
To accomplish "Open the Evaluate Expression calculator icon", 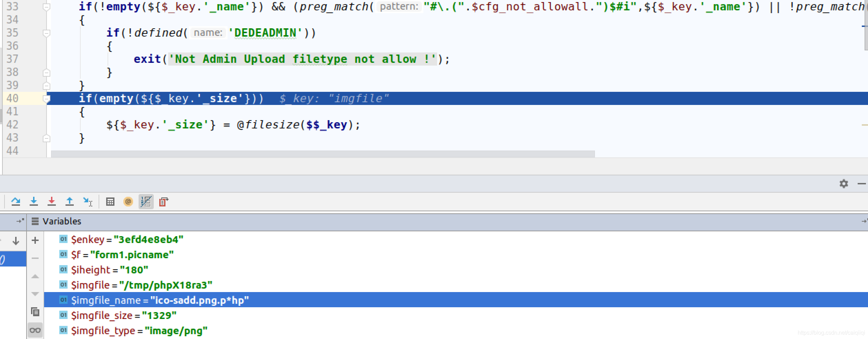I will pos(110,202).
